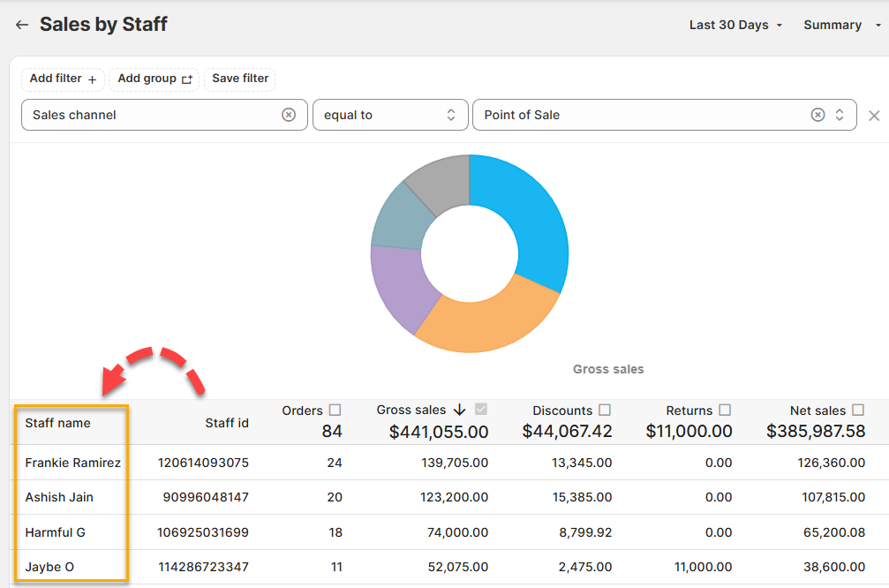889x588 pixels.
Task: Clear the Point of Sale value with its X icon
Action: [817, 115]
